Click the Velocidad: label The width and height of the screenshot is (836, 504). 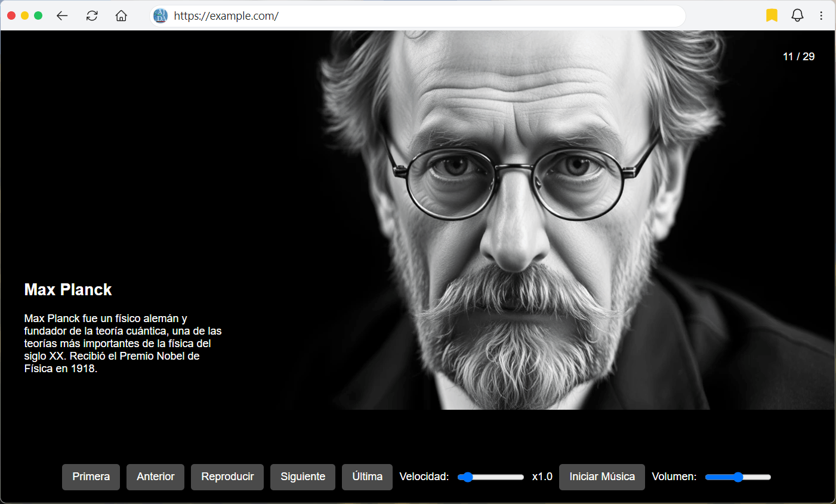tap(424, 477)
